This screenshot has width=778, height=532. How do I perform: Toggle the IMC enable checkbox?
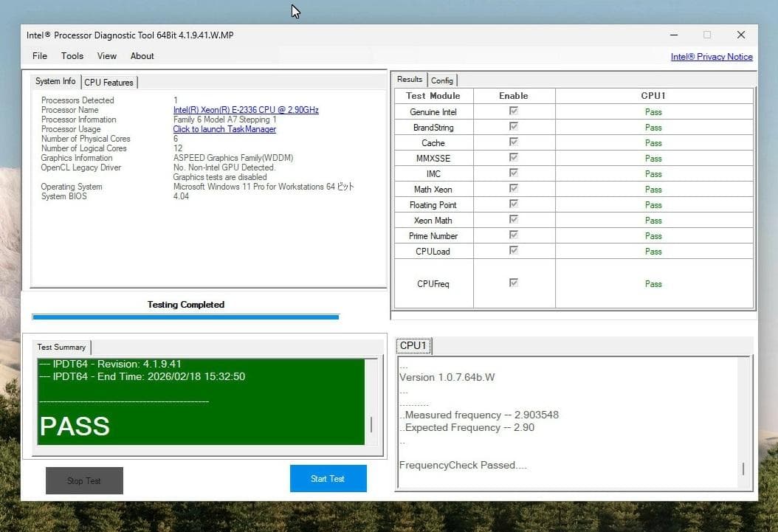[514, 173]
